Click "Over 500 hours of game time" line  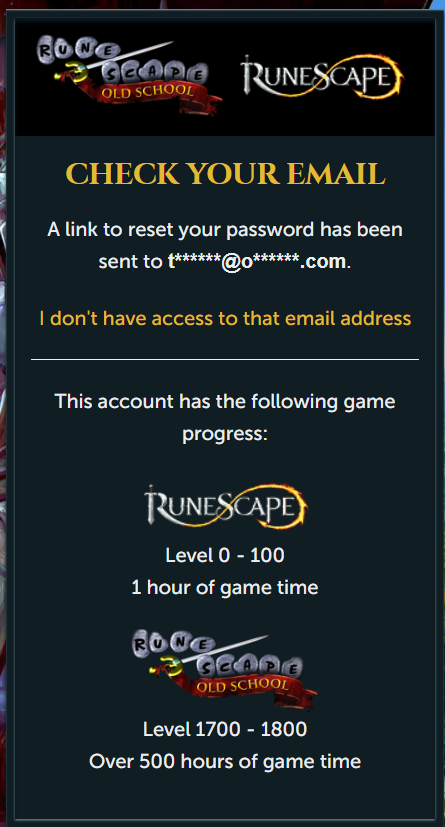pos(225,762)
